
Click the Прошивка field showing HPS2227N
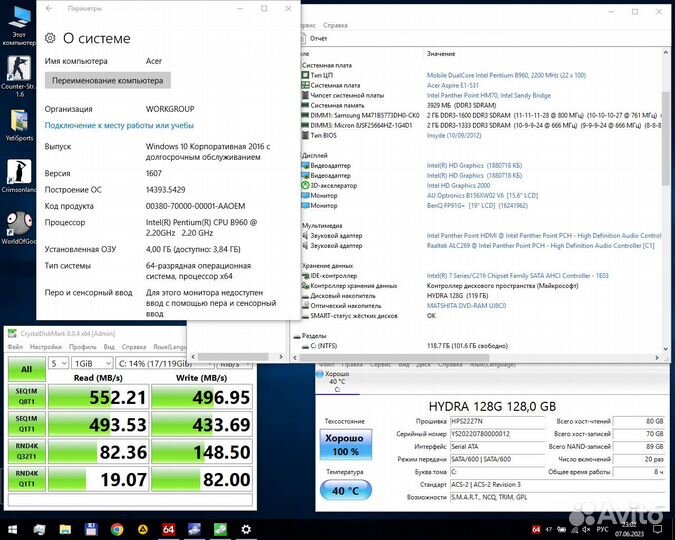tap(497, 421)
